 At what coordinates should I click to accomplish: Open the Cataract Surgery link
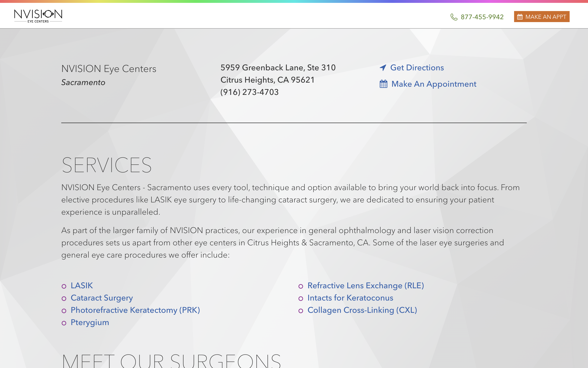[x=101, y=298]
